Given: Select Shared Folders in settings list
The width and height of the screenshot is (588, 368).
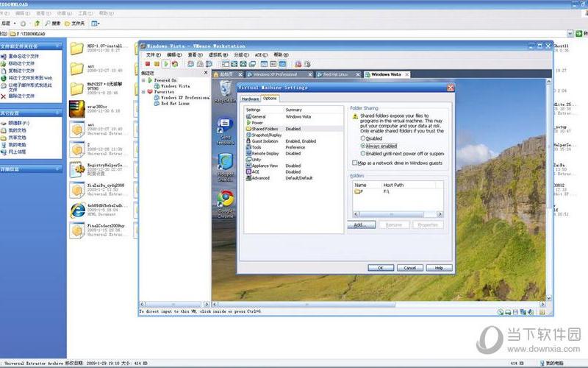Looking at the screenshot, I should tap(294, 129).
